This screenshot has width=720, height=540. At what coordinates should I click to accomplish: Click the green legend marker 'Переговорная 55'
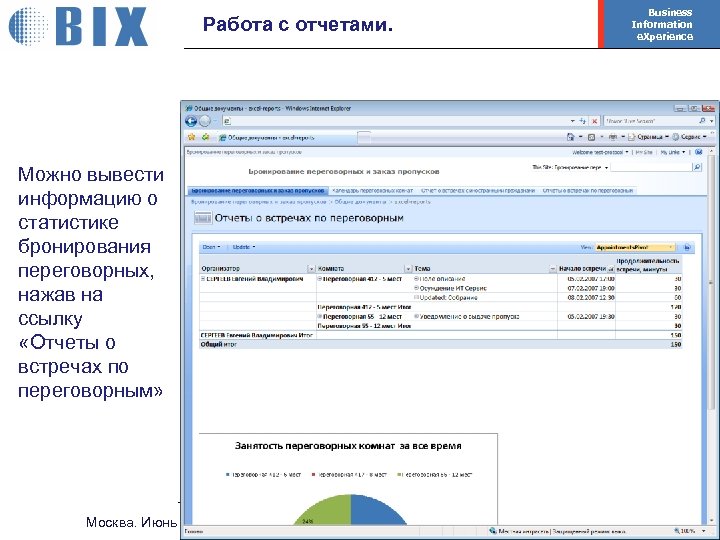(399, 475)
